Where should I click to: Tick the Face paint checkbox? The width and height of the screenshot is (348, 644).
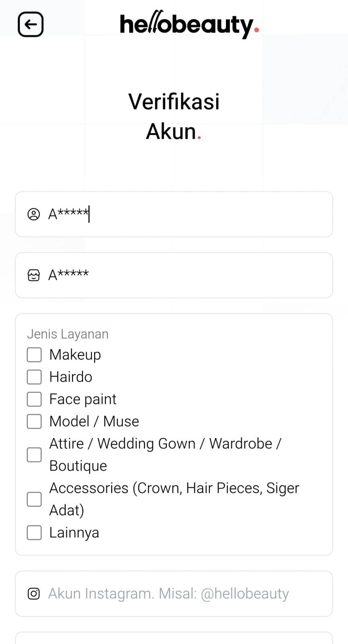click(x=34, y=399)
